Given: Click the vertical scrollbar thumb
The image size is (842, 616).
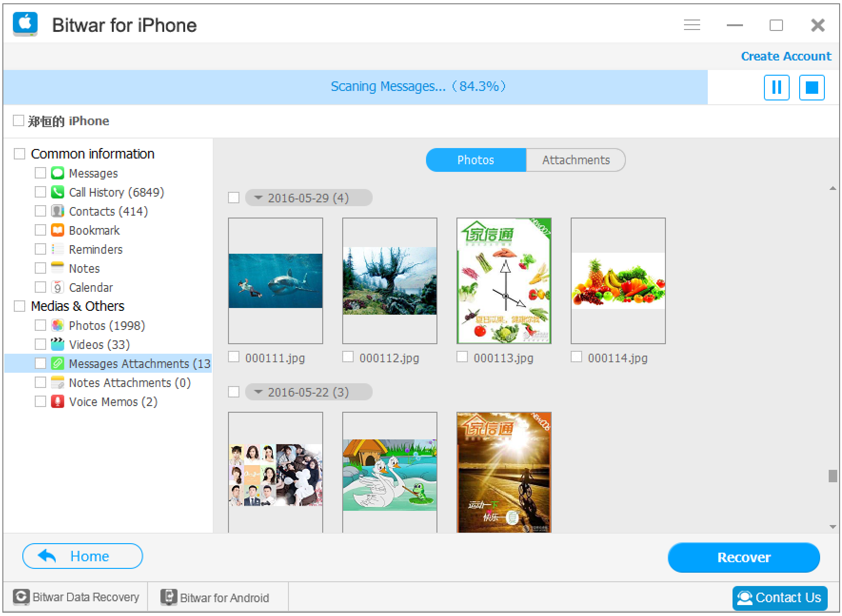Looking at the screenshot, I should pos(832,476).
